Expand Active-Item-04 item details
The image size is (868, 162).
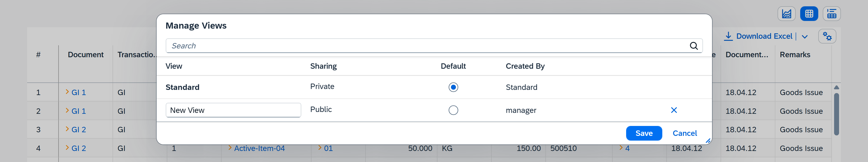(230, 148)
